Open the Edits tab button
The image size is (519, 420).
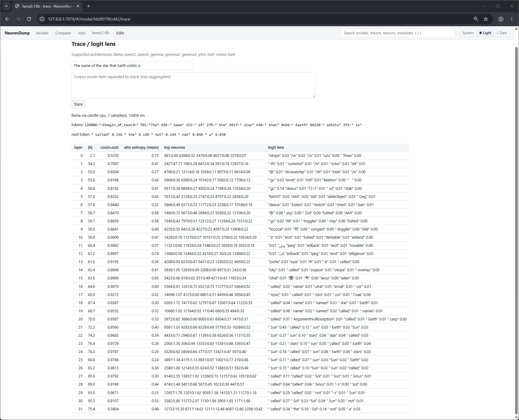click(120, 33)
